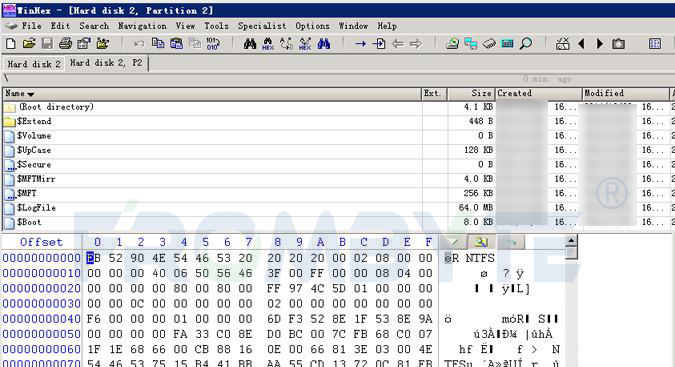Click the teal Calculator icon

coord(508,43)
